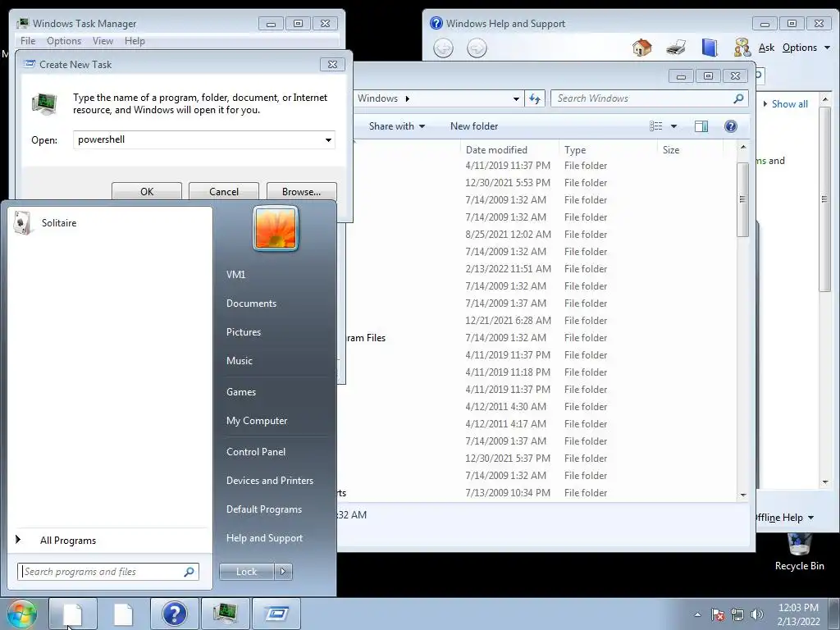This screenshot has width=840, height=630.
Task: Click Browse Help book icon
Action: coord(710,48)
